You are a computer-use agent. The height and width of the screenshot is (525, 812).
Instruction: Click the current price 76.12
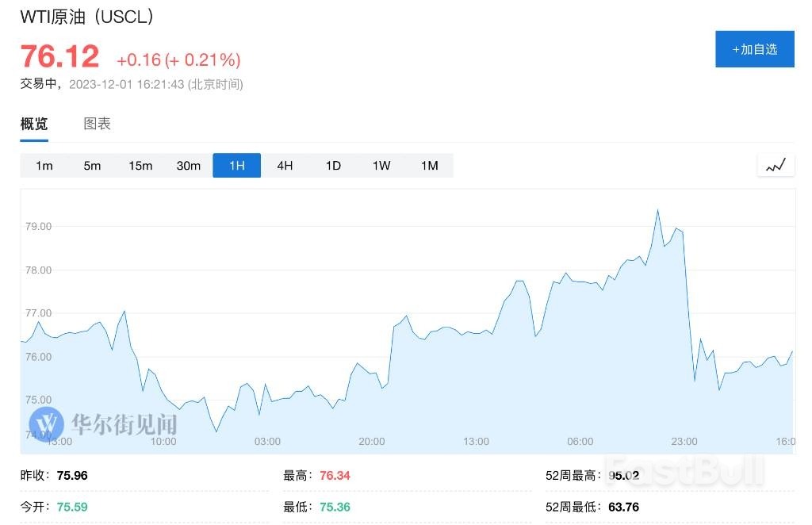pyautogui.click(x=59, y=56)
